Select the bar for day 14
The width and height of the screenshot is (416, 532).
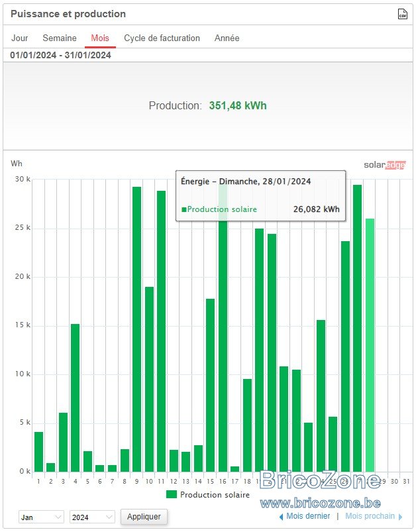[x=199, y=458]
